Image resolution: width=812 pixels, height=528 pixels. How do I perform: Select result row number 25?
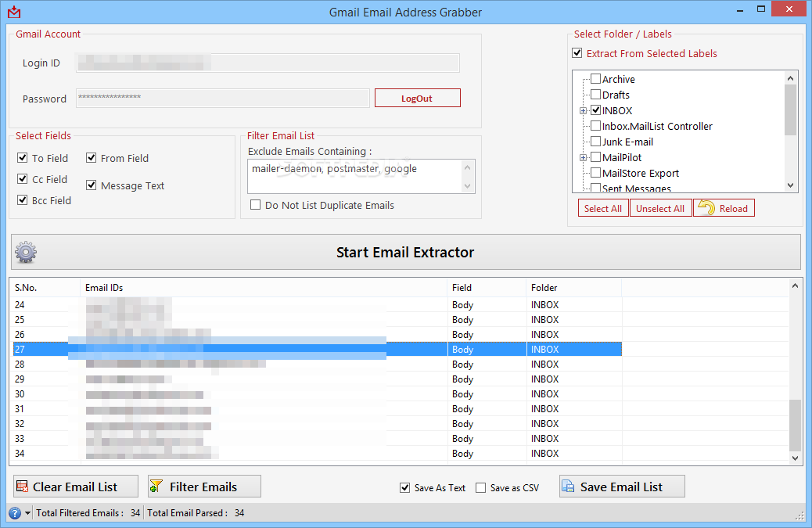click(318, 319)
